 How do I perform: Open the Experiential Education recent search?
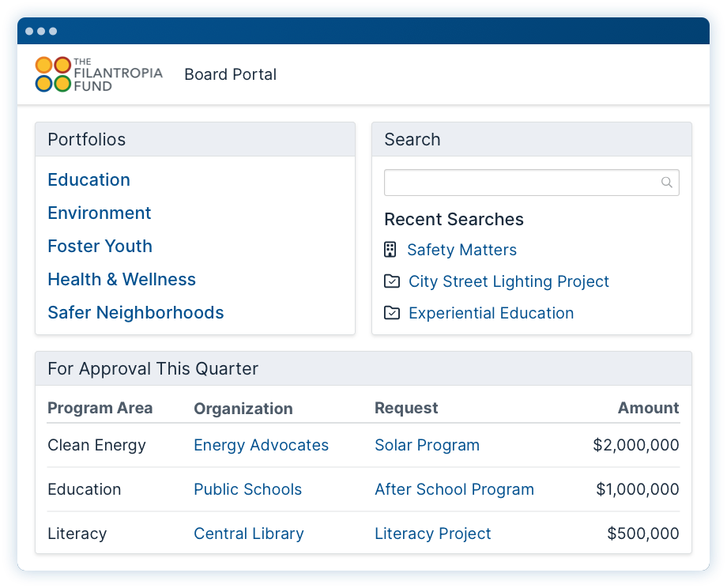[491, 313]
